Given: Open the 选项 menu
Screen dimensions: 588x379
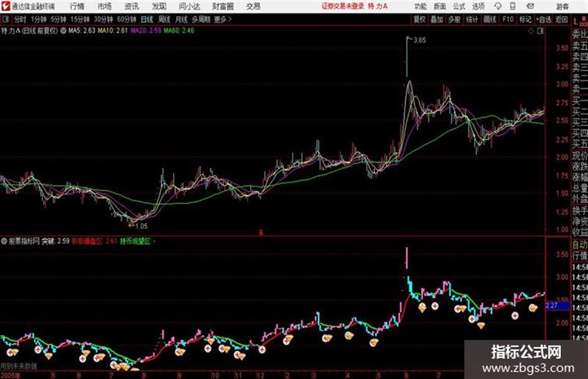Looking at the screenshot, I should coord(478,6).
